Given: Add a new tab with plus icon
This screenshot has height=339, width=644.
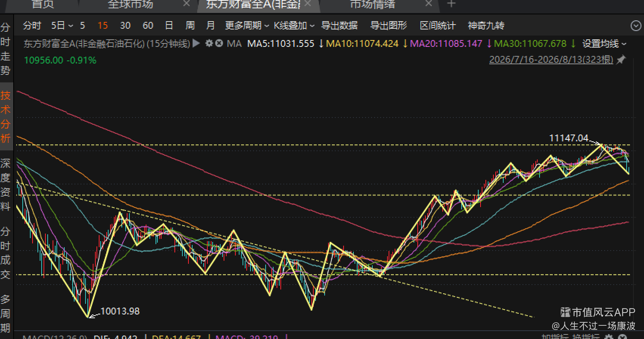Looking at the screenshot, I should 451,4.
